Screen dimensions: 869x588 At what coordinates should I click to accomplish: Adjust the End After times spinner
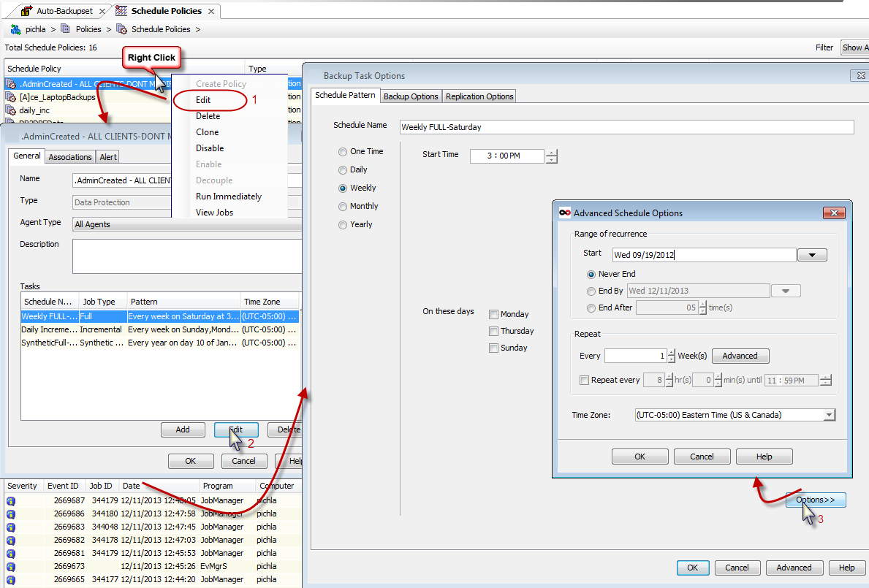coord(703,308)
